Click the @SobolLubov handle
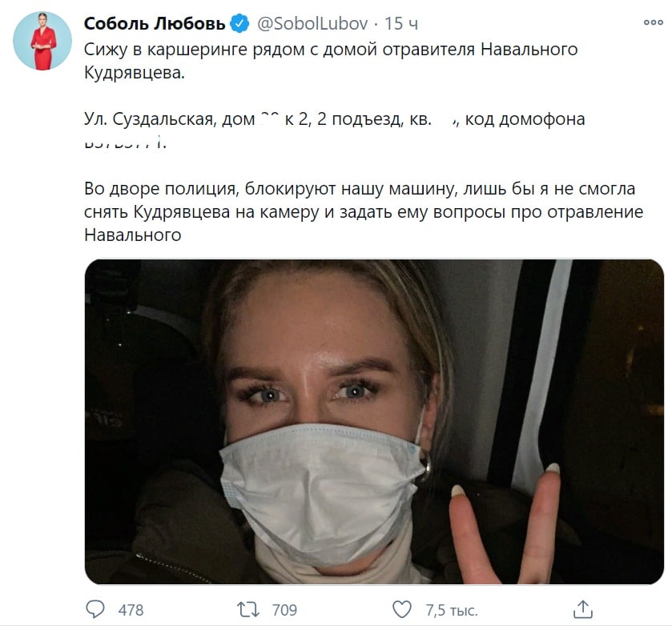Viewport: 672px width, 626px height. [312, 23]
